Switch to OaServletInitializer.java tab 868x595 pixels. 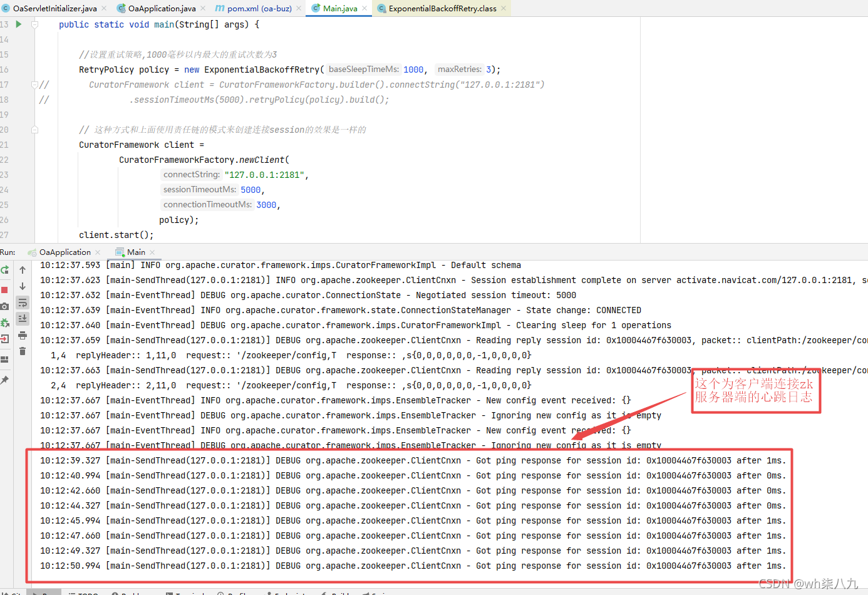point(55,8)
